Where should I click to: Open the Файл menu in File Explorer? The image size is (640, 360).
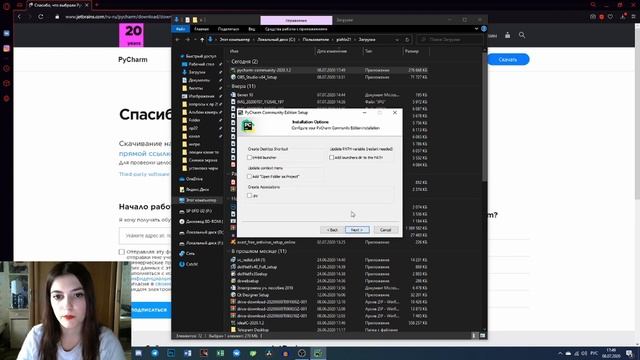click(x=180, y=29)
